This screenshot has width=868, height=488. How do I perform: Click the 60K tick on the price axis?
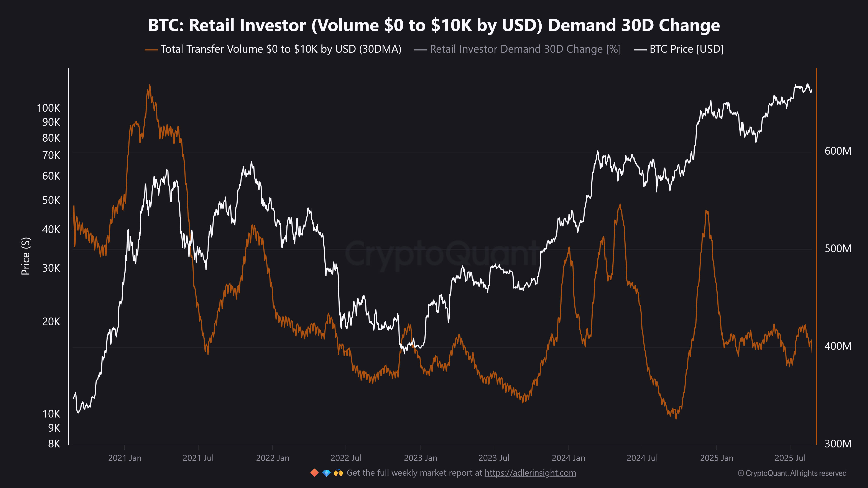[x=51, y=176]
